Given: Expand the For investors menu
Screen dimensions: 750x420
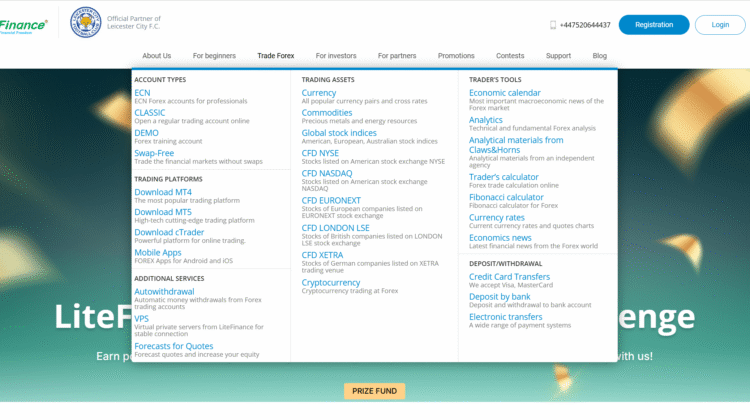Looking at the screenshot, I should (x=336, y=56).
